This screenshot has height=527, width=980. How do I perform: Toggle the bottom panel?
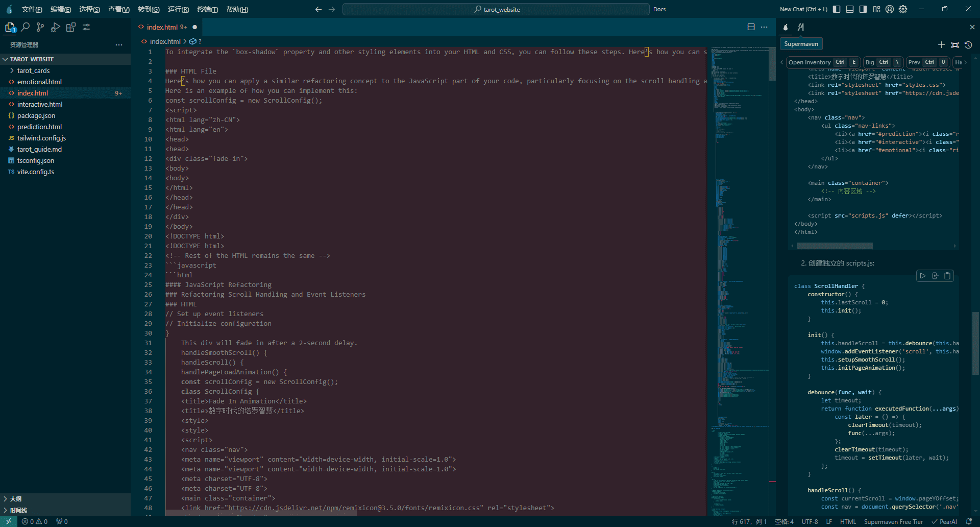point(850,9)
